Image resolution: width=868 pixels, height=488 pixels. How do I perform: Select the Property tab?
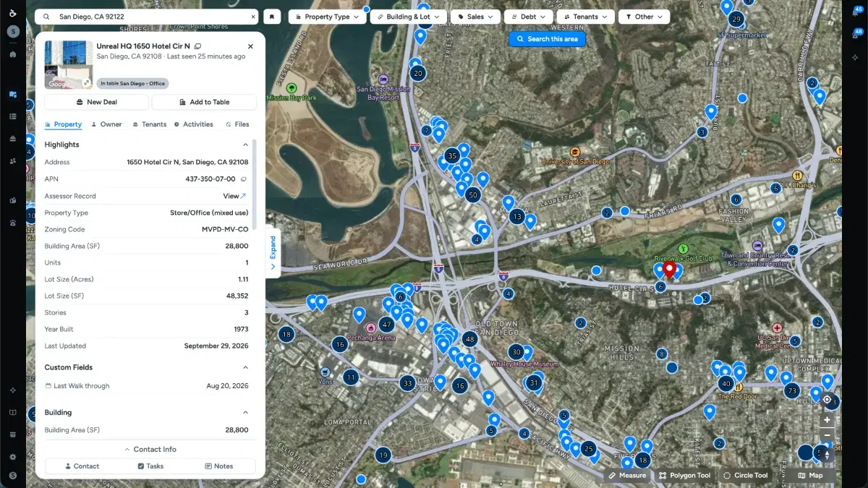click(x=64, y=124)
